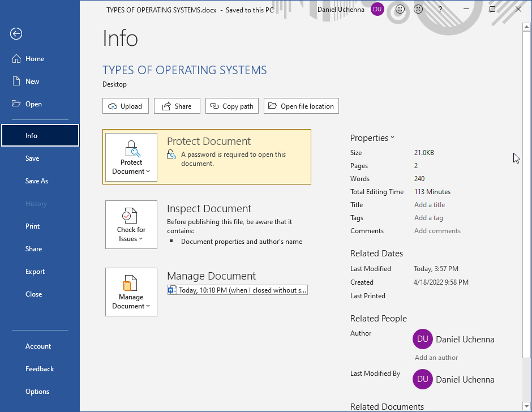Click the DU account avatar
This screenshot has height=412, width=532.
(377, 10)
